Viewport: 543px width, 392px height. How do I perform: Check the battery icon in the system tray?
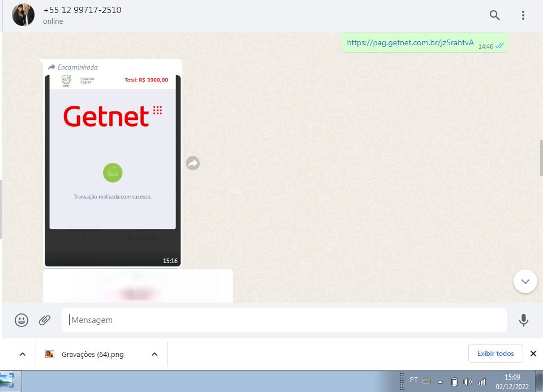tap(454, 382)
